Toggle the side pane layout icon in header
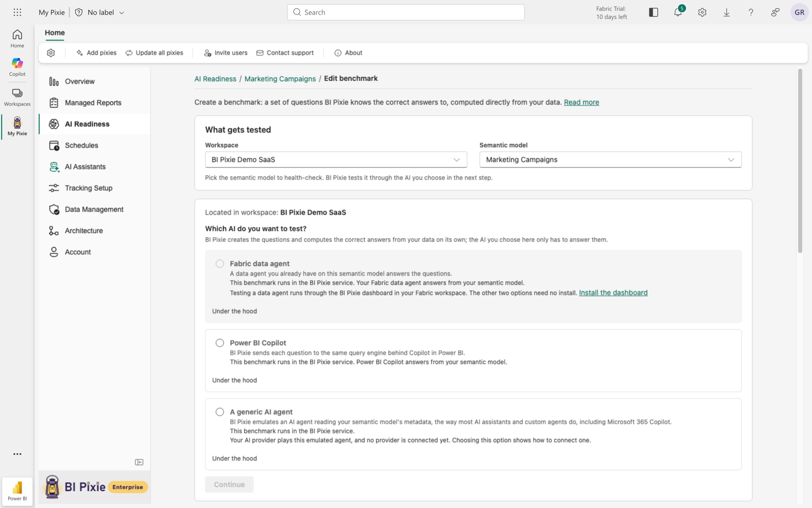Viewport: 812px width, 508px height. tap(653, 12)
